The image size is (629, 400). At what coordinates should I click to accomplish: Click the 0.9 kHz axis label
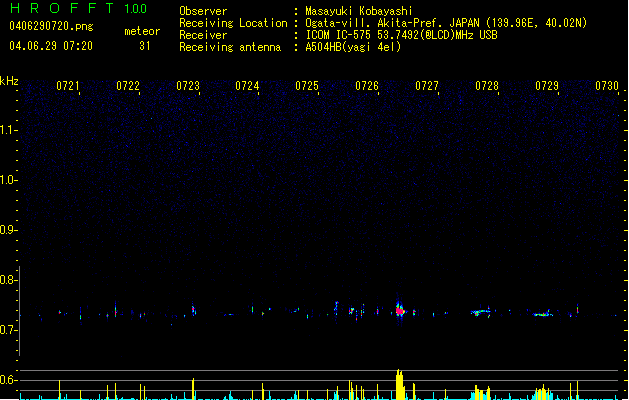[8, 230]
